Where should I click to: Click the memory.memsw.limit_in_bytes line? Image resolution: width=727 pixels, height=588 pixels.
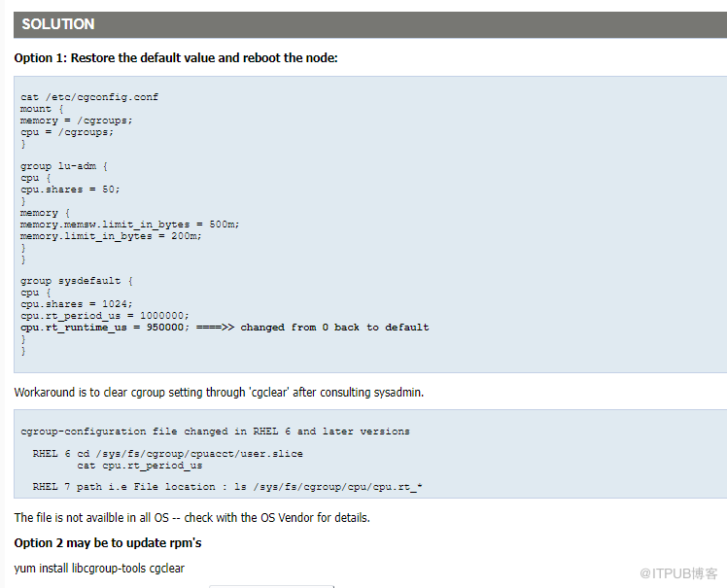[x=130, y=225]
